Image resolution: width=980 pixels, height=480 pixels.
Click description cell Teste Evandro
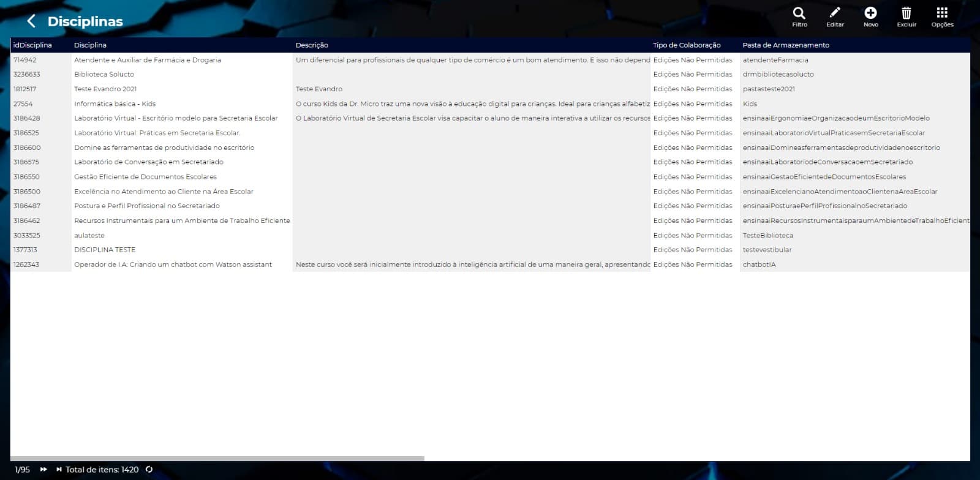pyautogui.click(x=319, y=89)
